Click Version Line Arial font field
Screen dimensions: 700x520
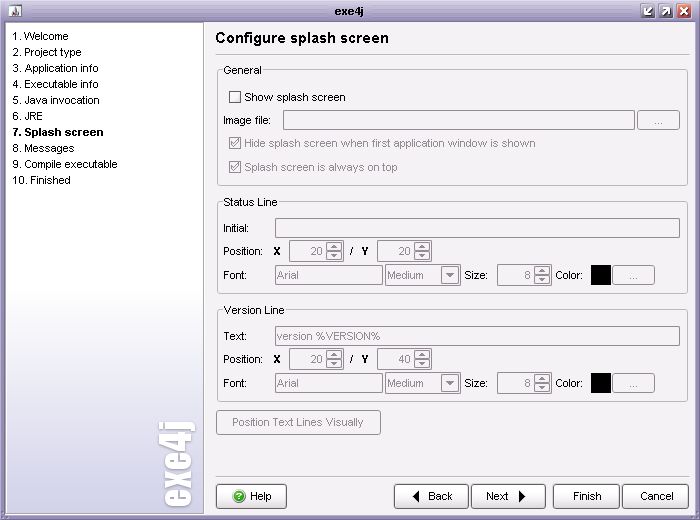click(329, 383)
